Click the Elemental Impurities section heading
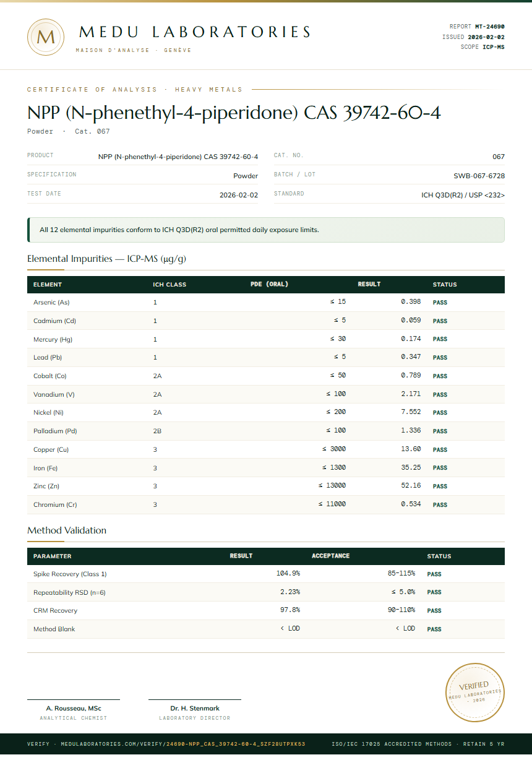Viewport: 532px width, 773px height. pyautogui.click(x=106, y=259)
